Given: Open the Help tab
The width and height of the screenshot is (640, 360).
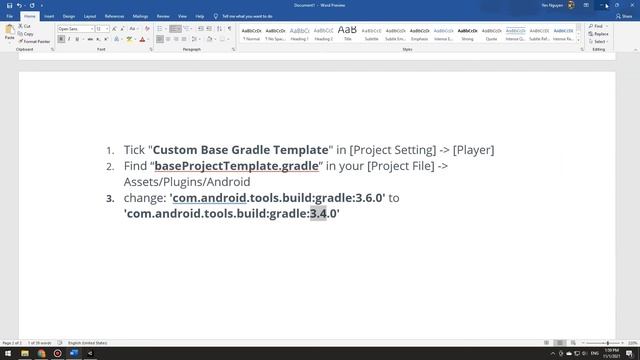Looking at the screenshot, I should [200, 16].
